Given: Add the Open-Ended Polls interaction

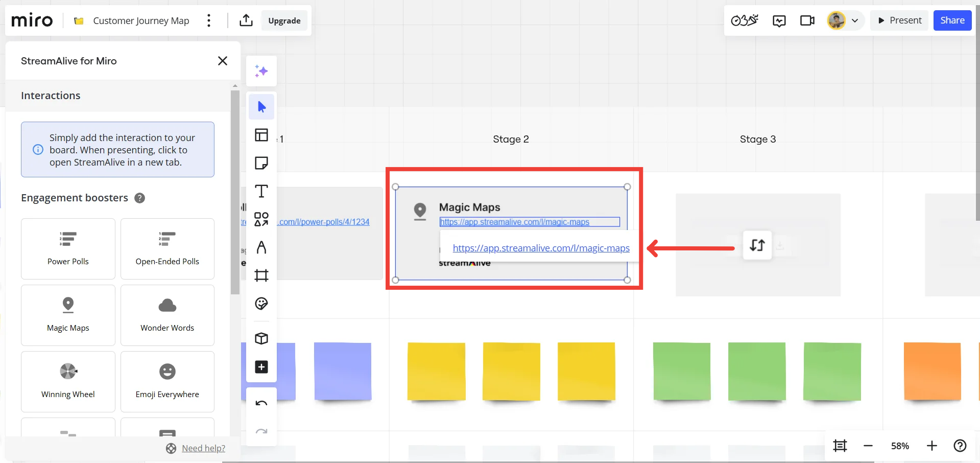Looking at the screenshot, I should (168, 249).
